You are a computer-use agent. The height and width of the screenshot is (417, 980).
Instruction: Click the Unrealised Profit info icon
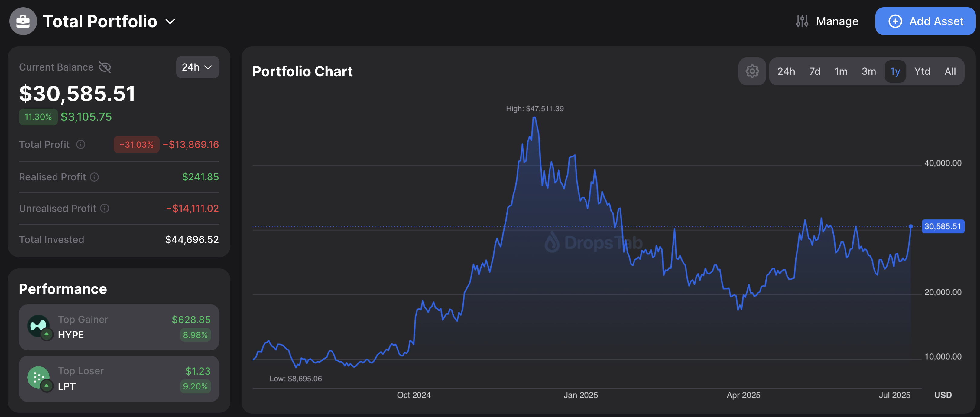coord(105,208)
